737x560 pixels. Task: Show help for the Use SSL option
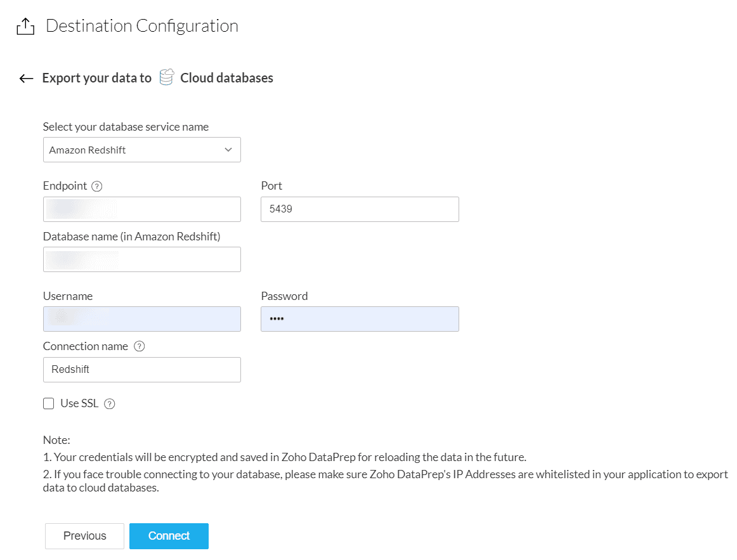pos(109,404)
